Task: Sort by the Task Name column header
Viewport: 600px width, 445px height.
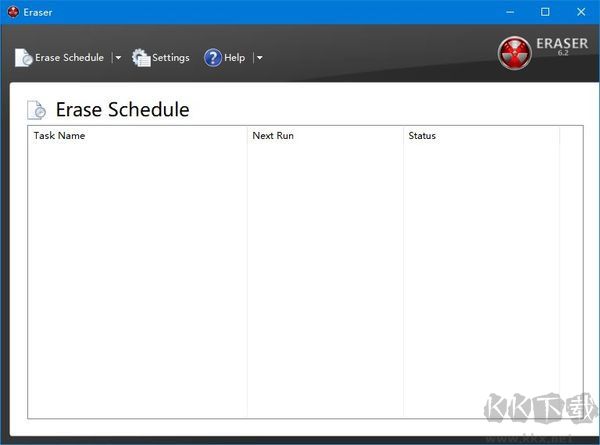Action: [137, 135]
